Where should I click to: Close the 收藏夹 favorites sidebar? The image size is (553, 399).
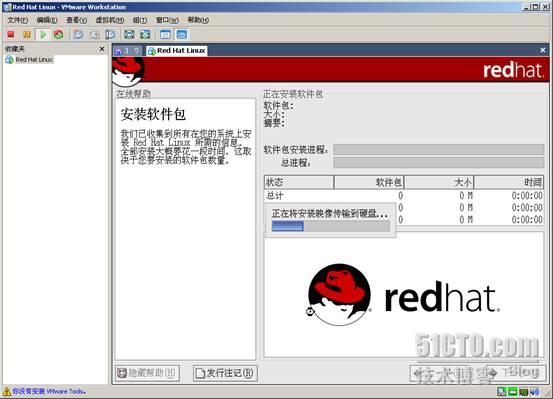pyautogui.click(x=102, y=49)
